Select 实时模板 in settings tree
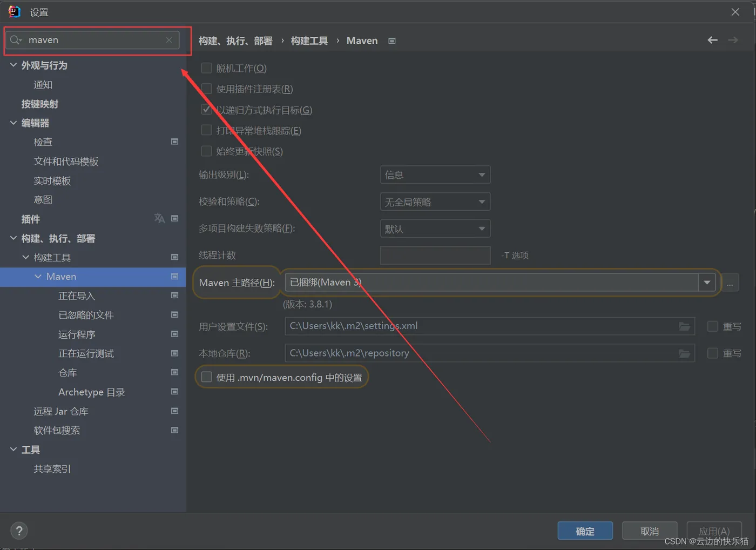Viewport: 756px width, 550px height. point(52,181)
